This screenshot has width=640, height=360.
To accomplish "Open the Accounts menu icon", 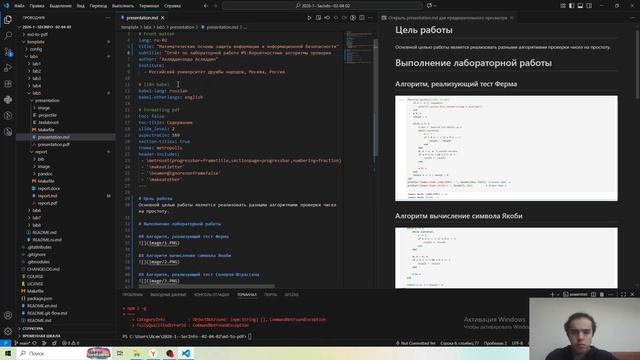I will pos(8,316).
